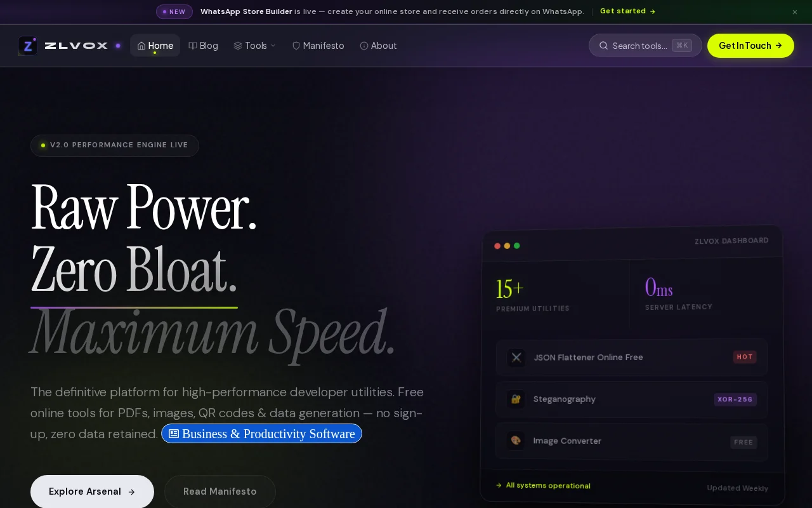Expand the Tools dropdown menu
The width and height of the screenshot is (812, 508).
[x=254, y=46]
